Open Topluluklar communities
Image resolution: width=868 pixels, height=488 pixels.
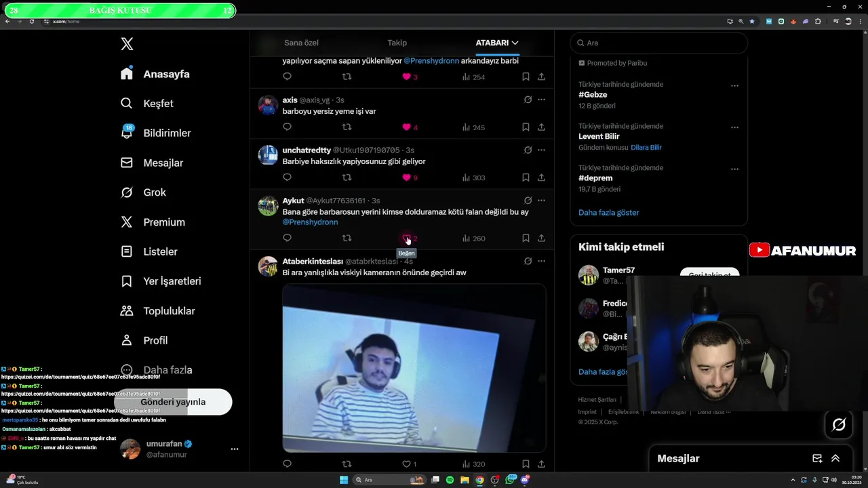coord(157,311)
